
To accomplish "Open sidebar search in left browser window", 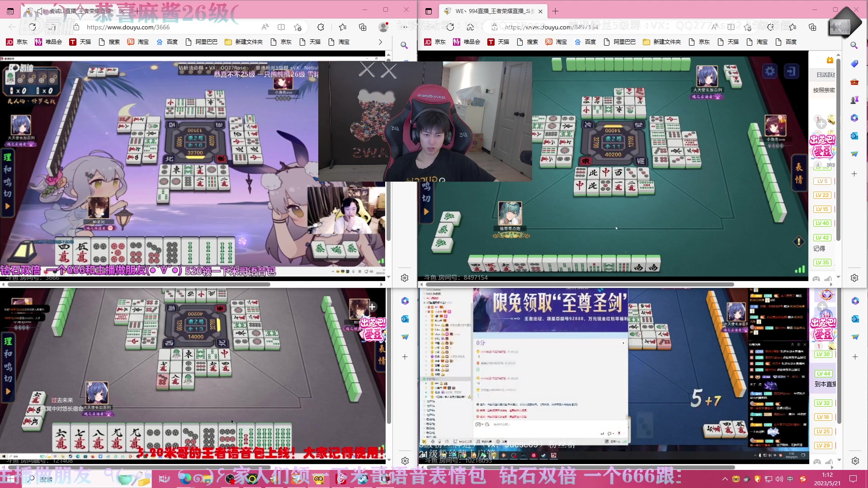I will 404,45.
